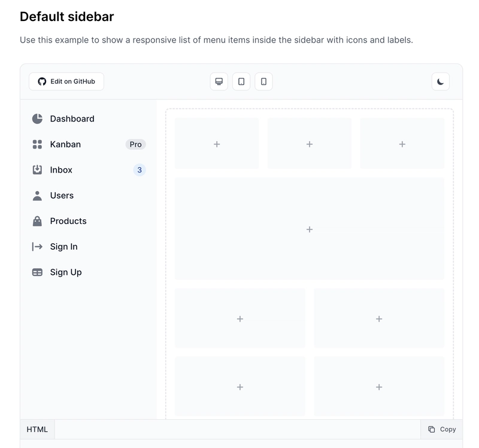Click the Products shopping bag icon
This screenshot has height=448, width=479.
tap(37, 221)
